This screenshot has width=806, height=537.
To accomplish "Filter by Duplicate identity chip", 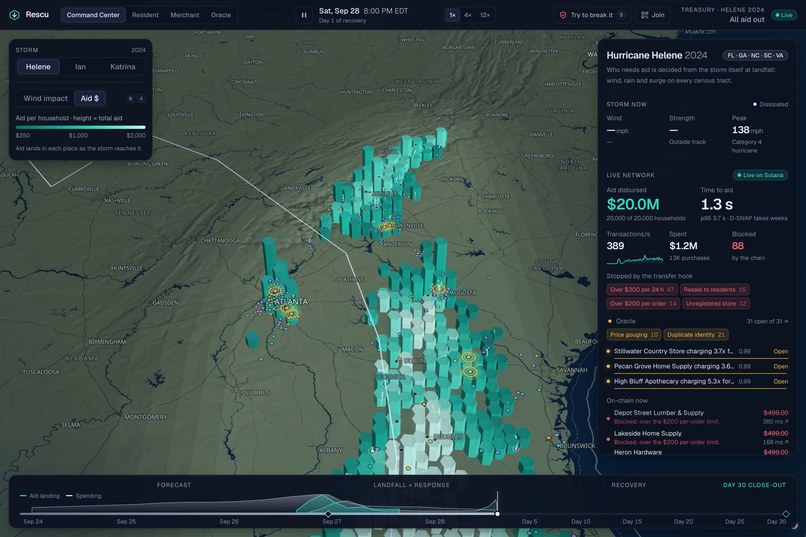I will 695,335.
